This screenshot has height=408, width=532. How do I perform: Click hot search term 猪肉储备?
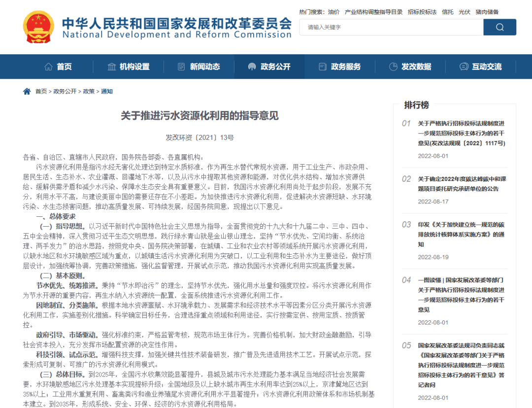pyautogui.click(x=487, y=12)
